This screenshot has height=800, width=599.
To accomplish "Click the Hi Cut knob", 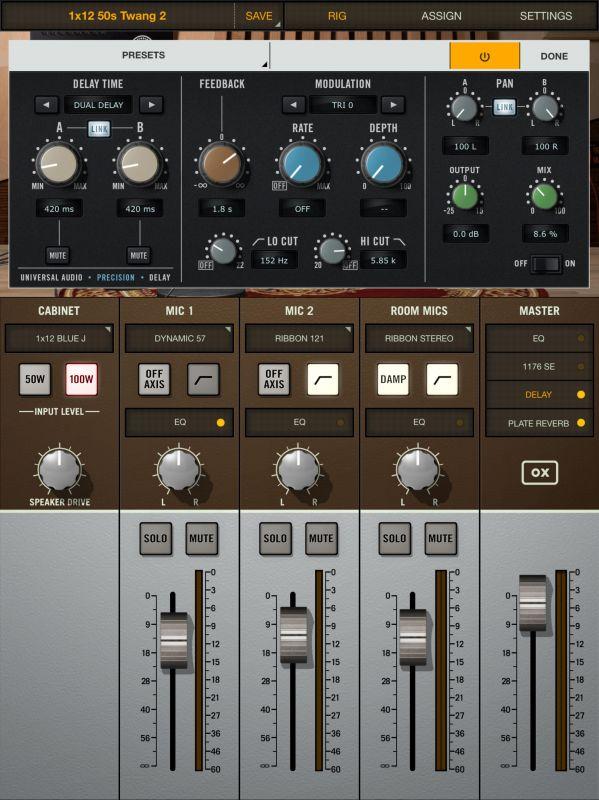I will tap(332, 251).
